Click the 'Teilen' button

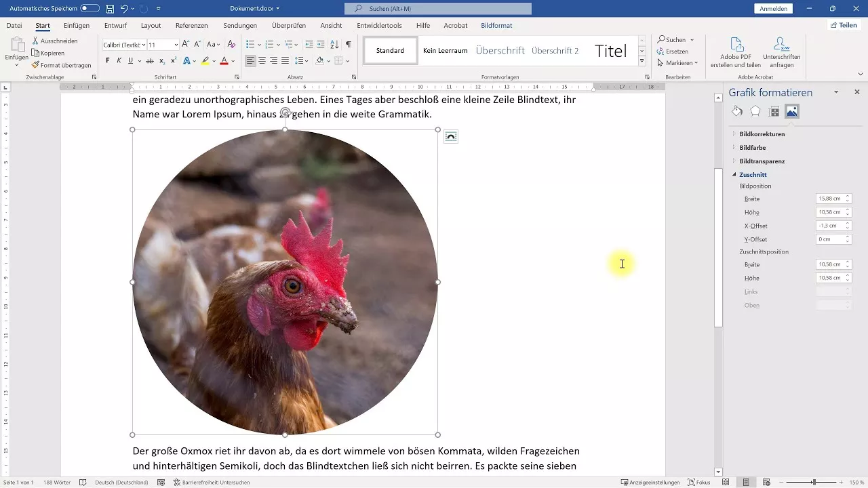pos(844,24)
